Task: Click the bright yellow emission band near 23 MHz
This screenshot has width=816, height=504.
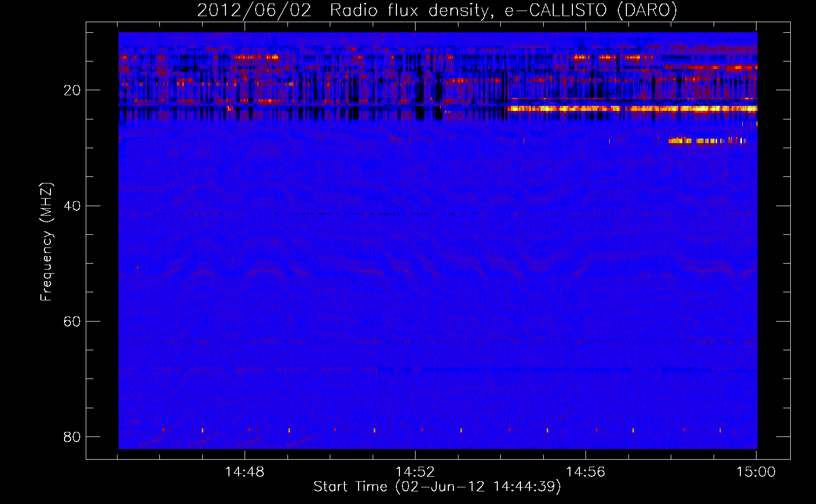Action: pyautogui.click(x=632, y=108)
